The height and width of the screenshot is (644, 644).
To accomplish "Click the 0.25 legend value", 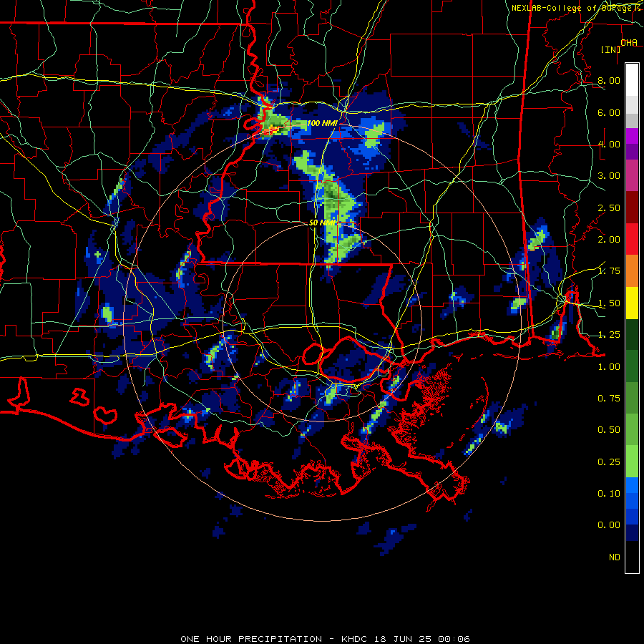I will coord(609,462).
